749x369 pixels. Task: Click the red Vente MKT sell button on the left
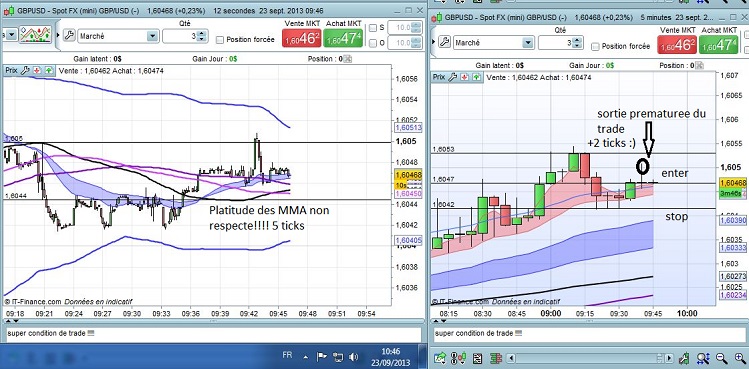pos(301,38)
